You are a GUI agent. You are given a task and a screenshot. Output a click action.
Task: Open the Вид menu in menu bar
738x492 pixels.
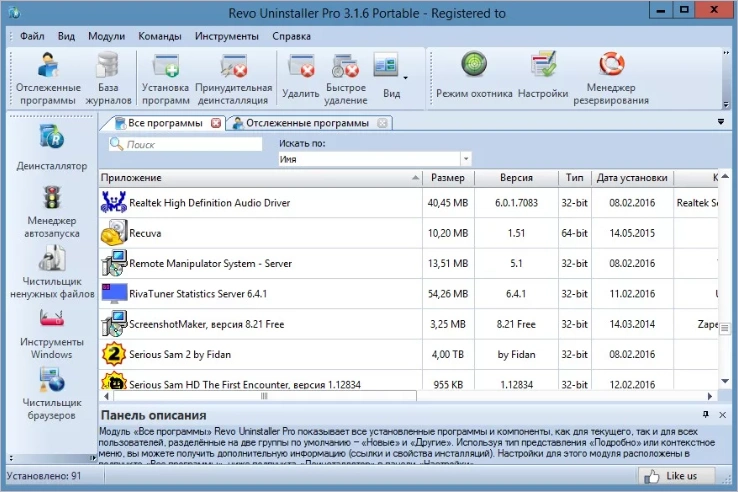click(66, 36)
